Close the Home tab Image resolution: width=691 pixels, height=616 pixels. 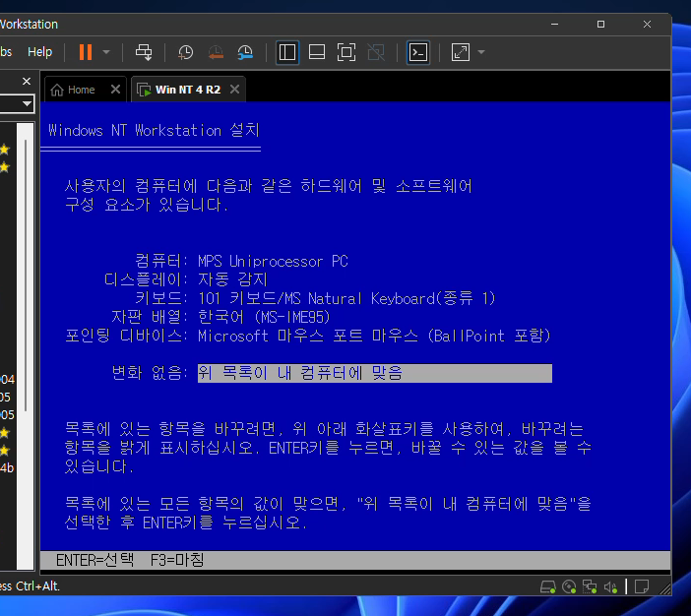coord(115,90)
